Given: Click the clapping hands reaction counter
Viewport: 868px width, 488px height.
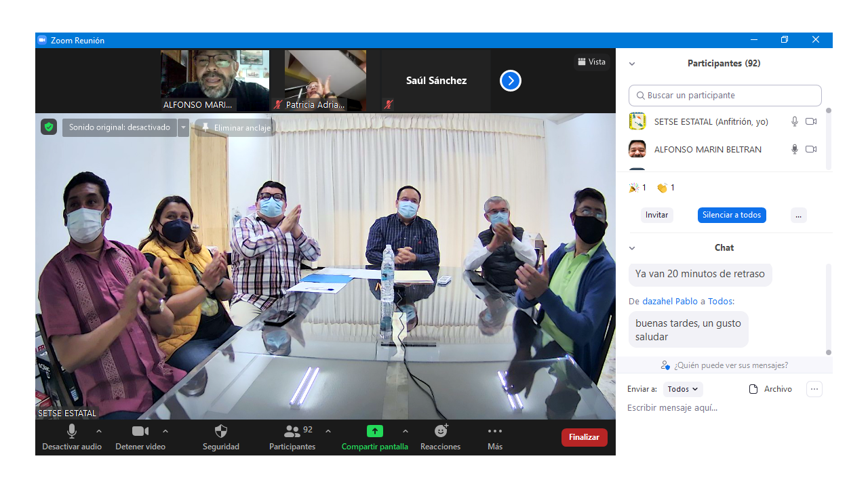Looking at the screenshot, I should 666,188.
